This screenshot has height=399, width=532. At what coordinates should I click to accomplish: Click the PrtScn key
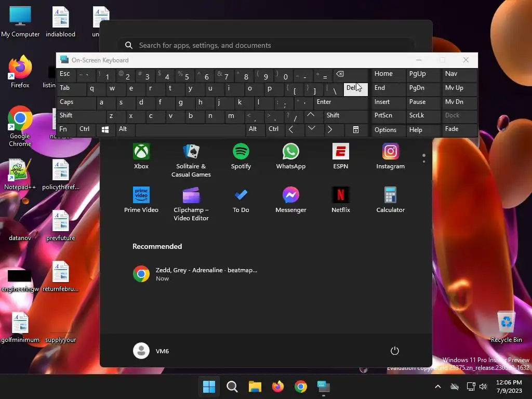pyautogui.click(x=388, y=116)
